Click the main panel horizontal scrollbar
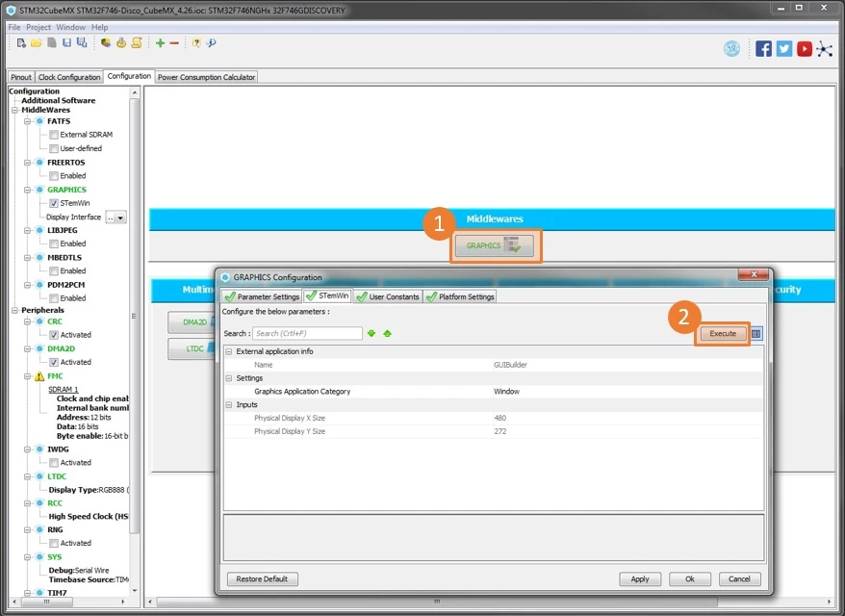This screenshot has width=845, height=616. point(437,602)
